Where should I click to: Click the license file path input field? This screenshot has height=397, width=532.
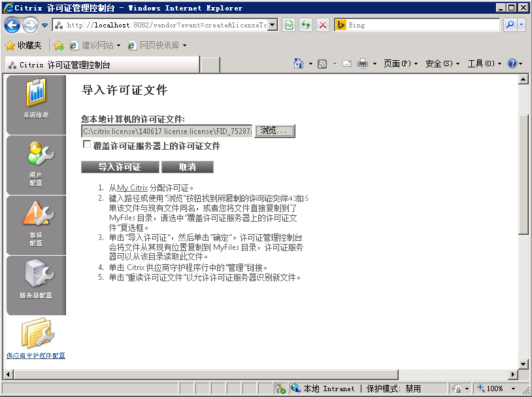coord(167,131)
